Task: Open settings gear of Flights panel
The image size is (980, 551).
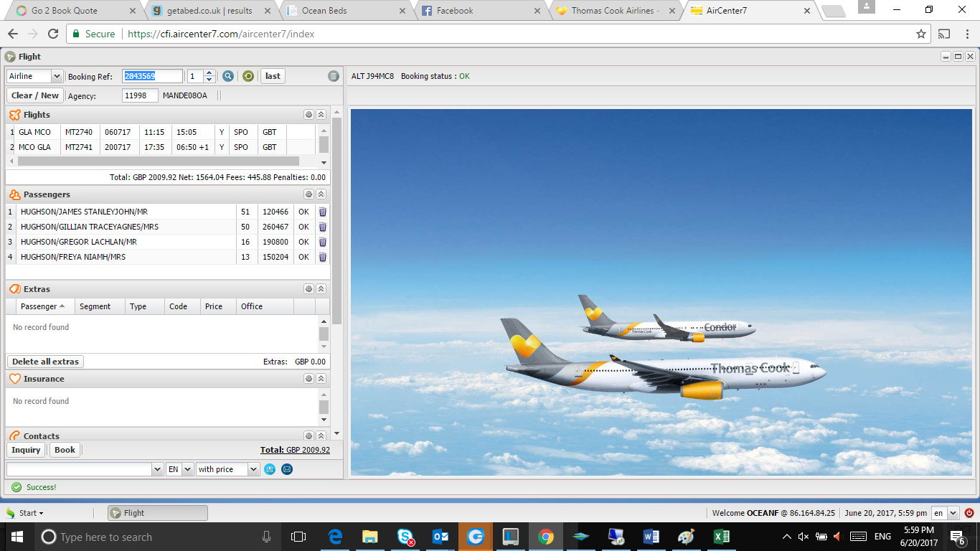Action: click(308, 115)
